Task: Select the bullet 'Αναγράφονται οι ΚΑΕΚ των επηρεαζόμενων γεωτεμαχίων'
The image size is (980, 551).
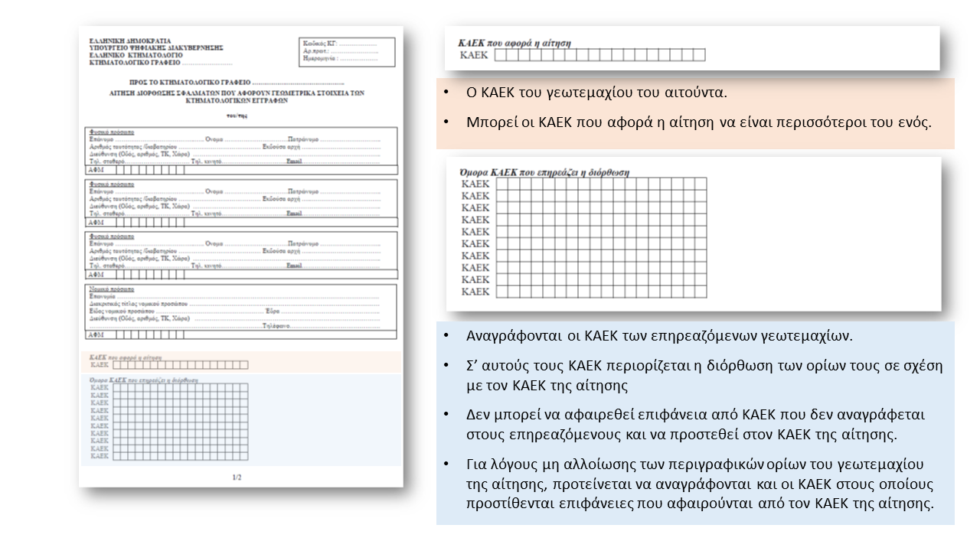Action: [658, 336]
